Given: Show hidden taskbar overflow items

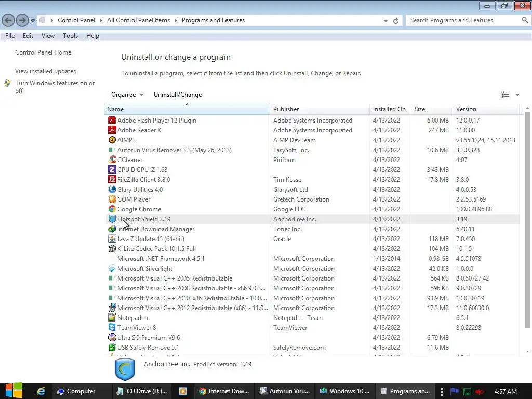Looking at the screenshot, I should tap(442, 391).
